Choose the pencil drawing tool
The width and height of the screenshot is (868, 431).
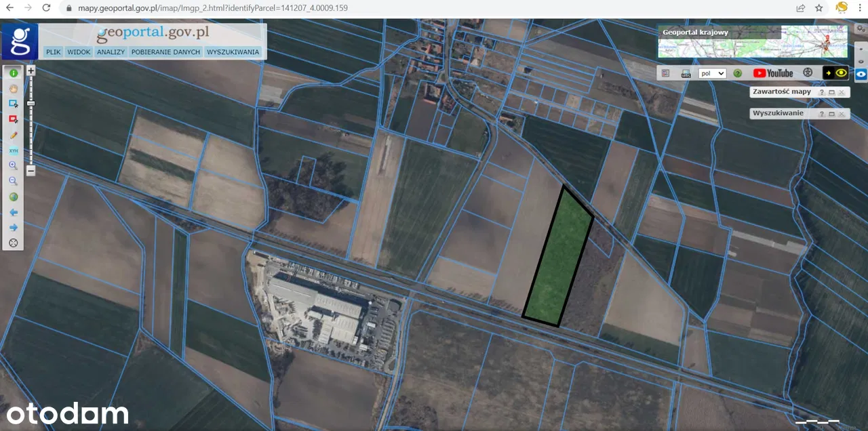point(13,135)
